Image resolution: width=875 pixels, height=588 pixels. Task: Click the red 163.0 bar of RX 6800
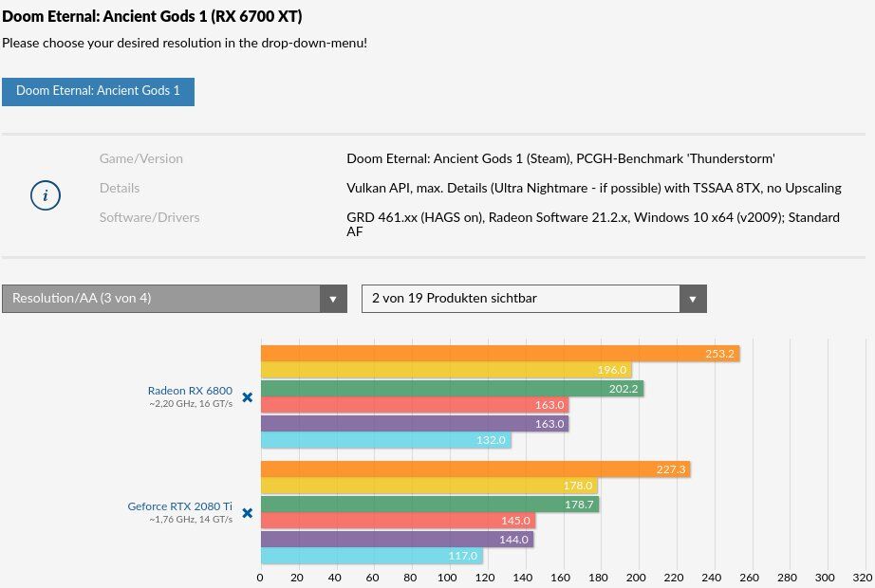415,405
